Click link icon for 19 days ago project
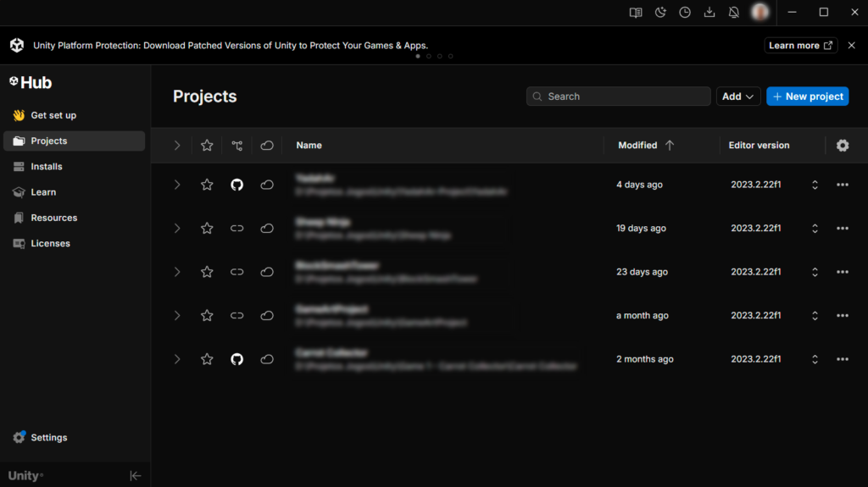 (237, 228)
